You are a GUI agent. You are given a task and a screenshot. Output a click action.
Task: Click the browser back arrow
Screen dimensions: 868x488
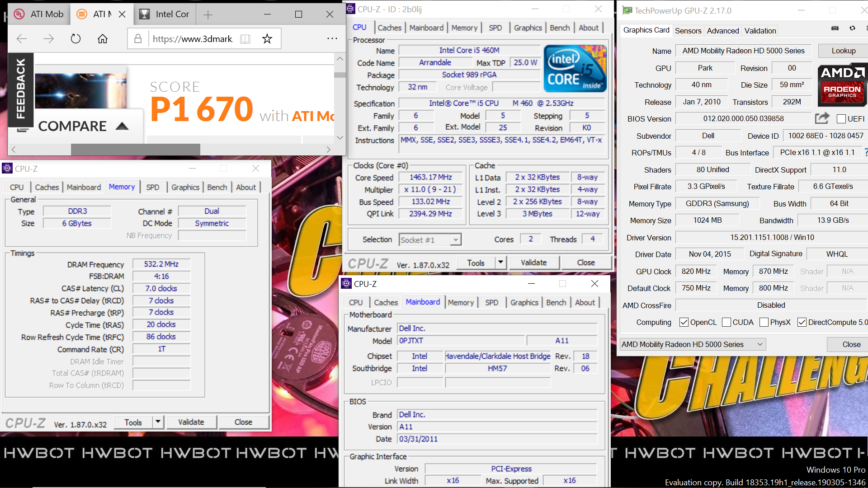pos(21,39)
